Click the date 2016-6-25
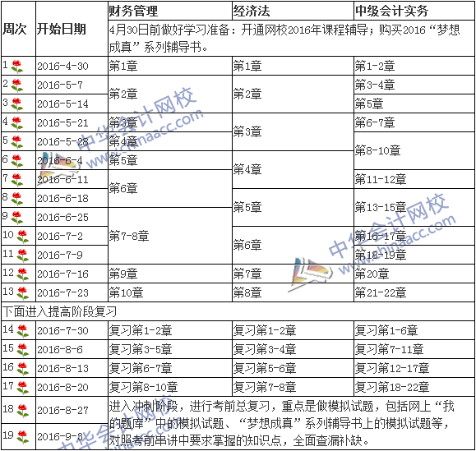The image size is (476, 451). coord(62,218)
